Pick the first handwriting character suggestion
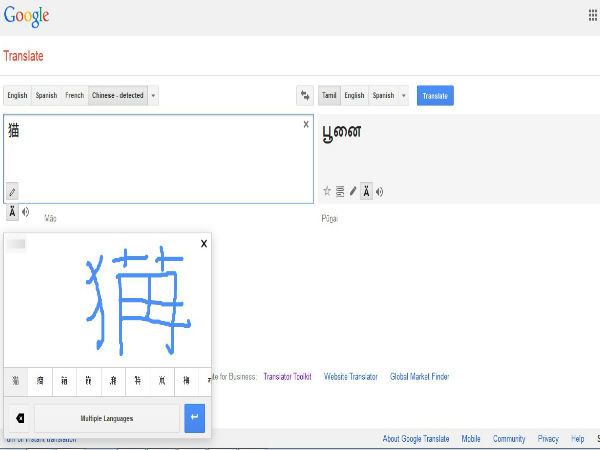The image size is (600, 450). click(x=16, y=381)
